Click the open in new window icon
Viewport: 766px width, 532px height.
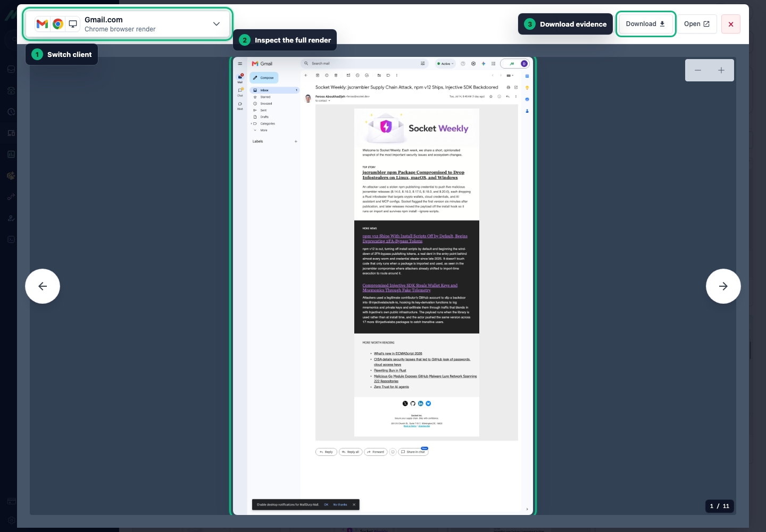pos(516,87)
